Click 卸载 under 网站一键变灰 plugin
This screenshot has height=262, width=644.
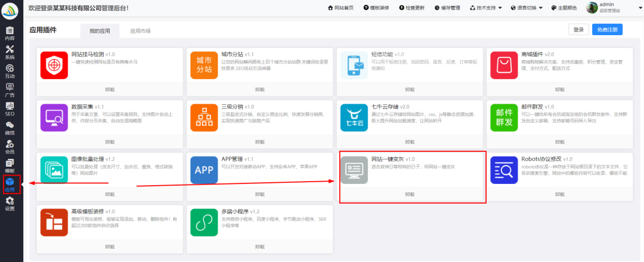click(410, 195)
